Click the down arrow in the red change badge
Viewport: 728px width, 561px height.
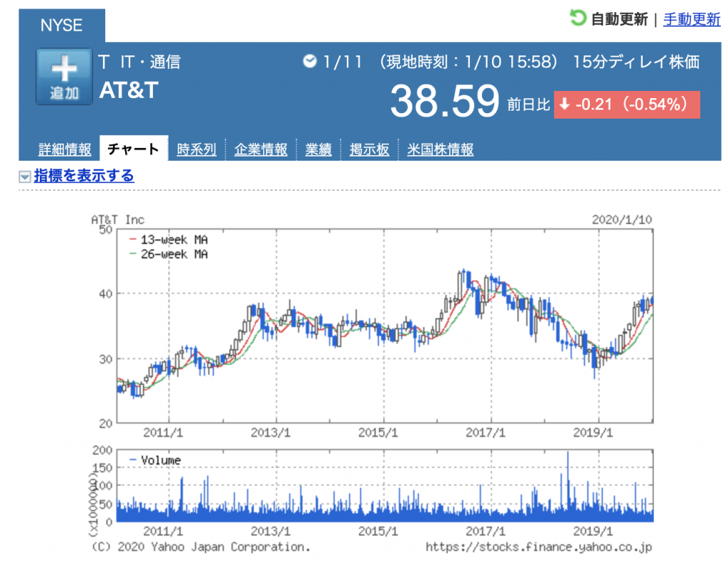564,104
